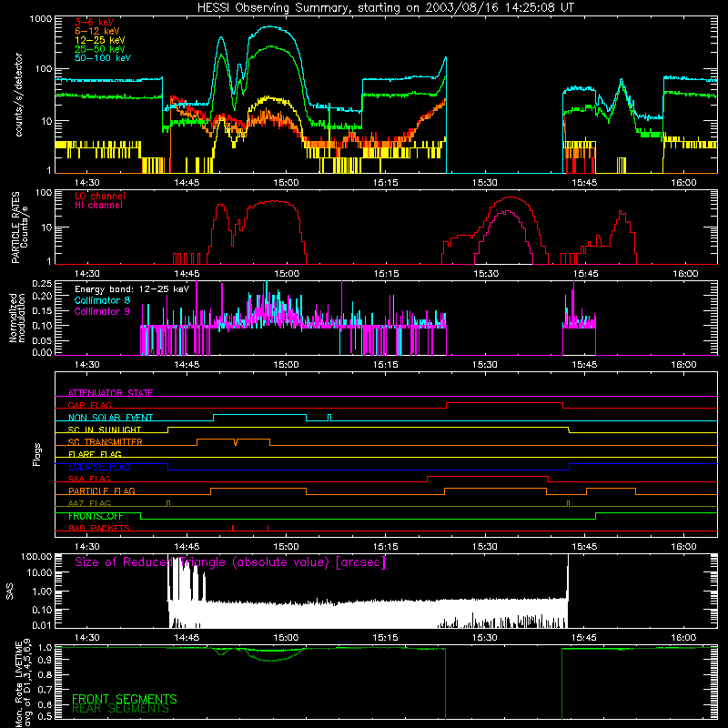Select the FLARE FLAG label
Screen dimensions: 728x728
click(95, 454)
